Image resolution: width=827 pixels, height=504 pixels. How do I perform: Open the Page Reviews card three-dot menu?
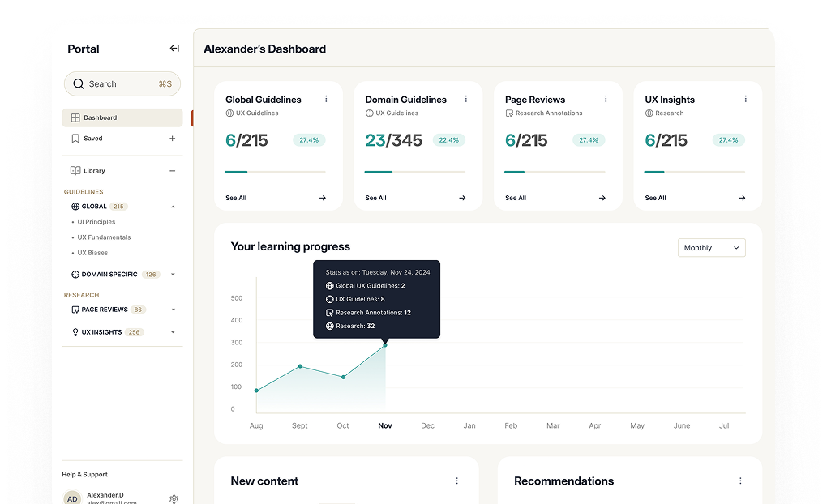click(x=606, y=99)
